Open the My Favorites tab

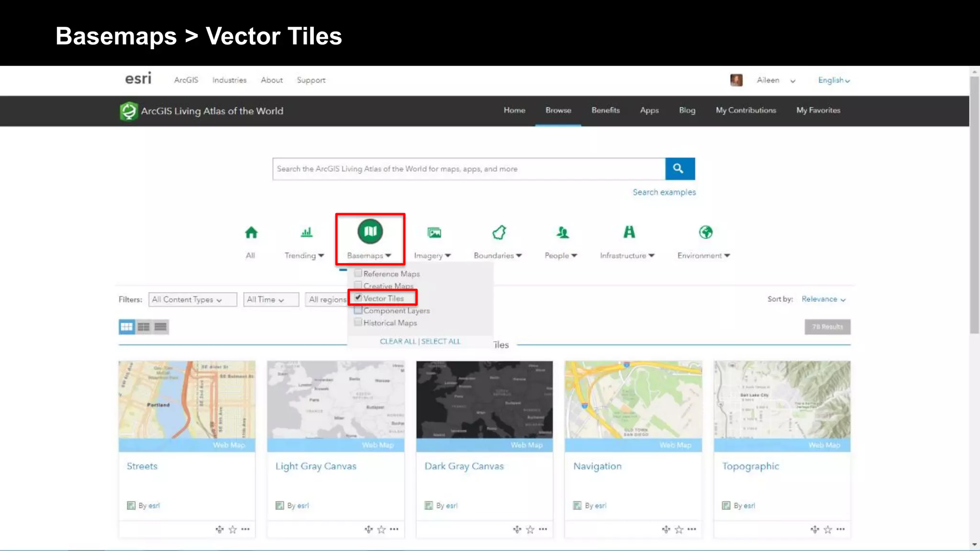point(818,110)
